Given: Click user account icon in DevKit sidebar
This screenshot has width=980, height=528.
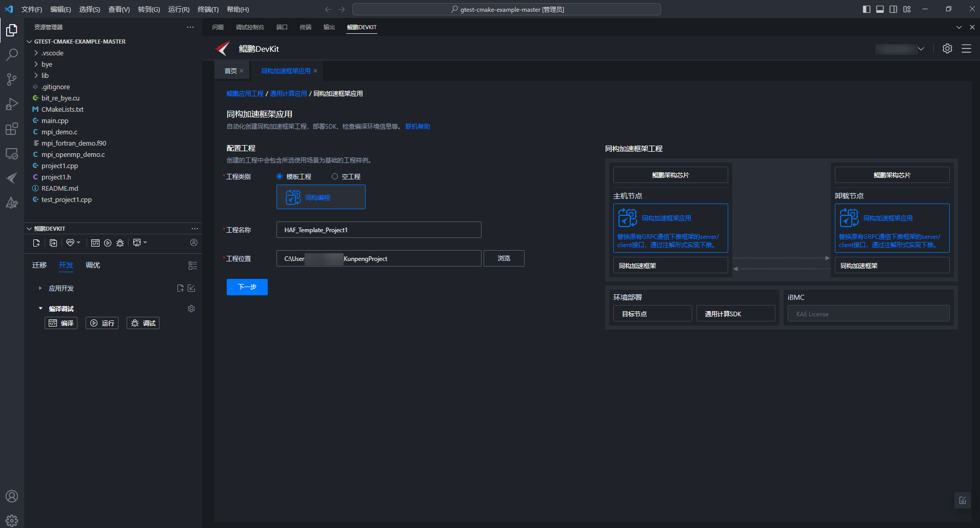Looking at the screenshot, I should point(194,242).
